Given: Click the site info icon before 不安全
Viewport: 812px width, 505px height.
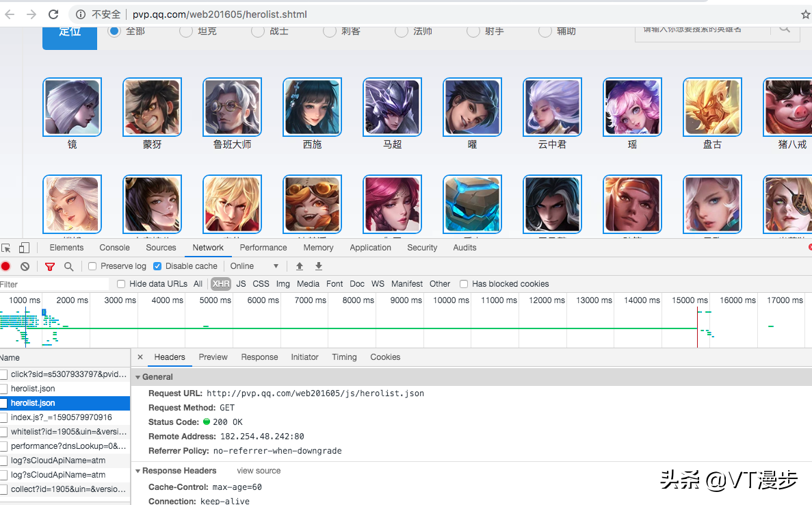Looking at the screenshot, I should coord(80,14).
